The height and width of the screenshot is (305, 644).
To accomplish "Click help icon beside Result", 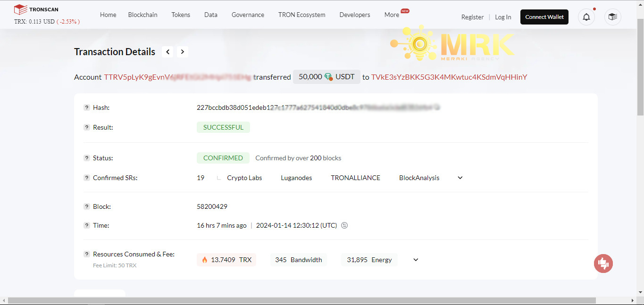I will coord(87,127).
